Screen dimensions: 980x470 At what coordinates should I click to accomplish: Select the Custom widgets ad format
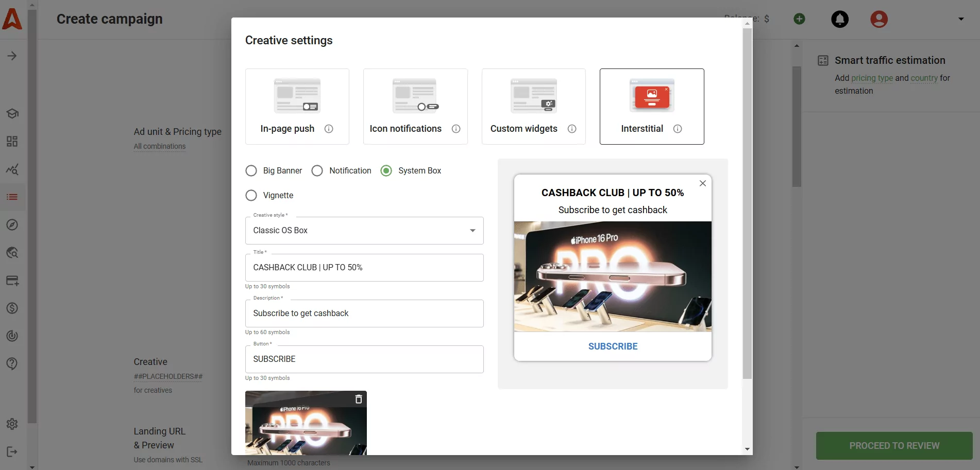[x=533, y=106]
